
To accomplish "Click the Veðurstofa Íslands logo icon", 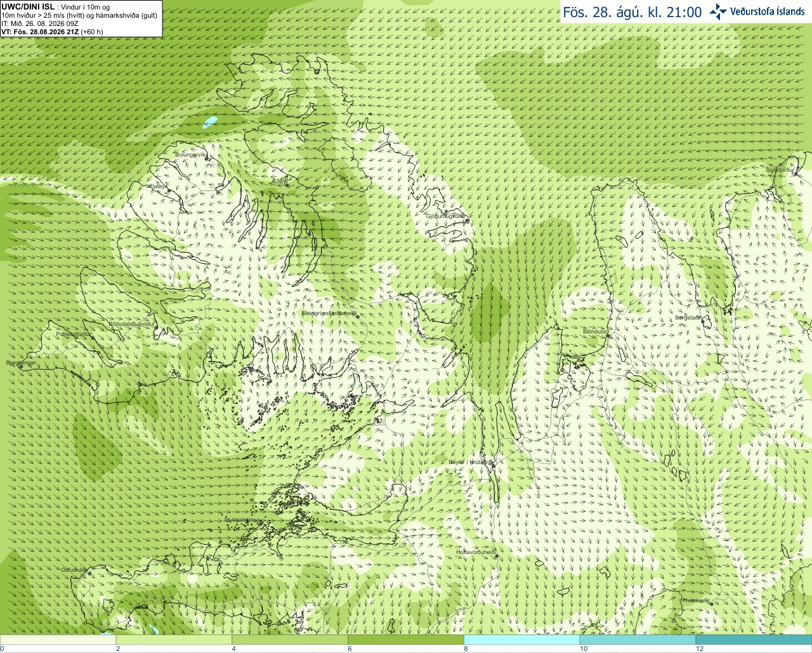I will 718,11.
